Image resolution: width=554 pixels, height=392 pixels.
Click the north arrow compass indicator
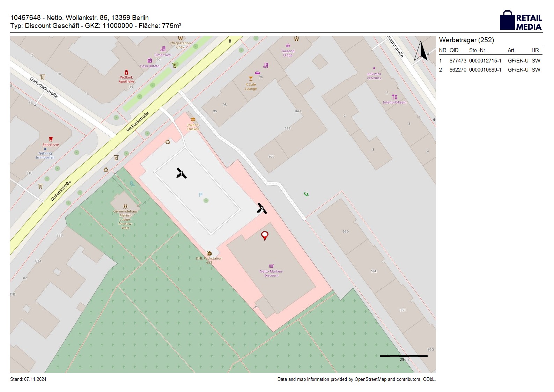pos(421,51)
